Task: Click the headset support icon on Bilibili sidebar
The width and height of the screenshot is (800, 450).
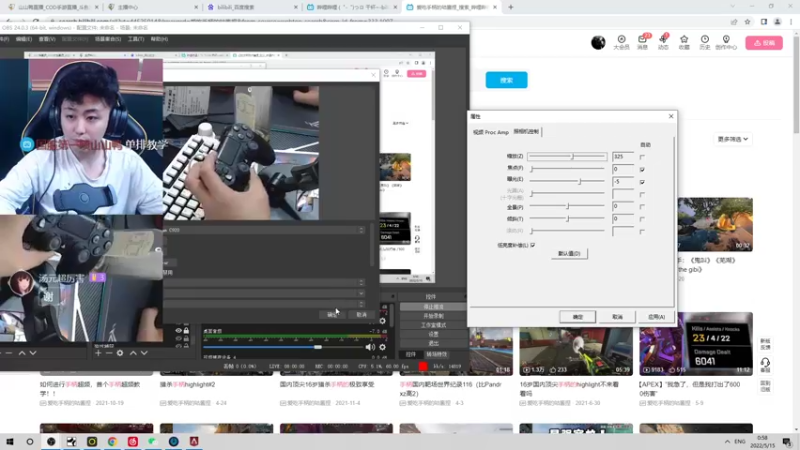Action: (765, 363)
